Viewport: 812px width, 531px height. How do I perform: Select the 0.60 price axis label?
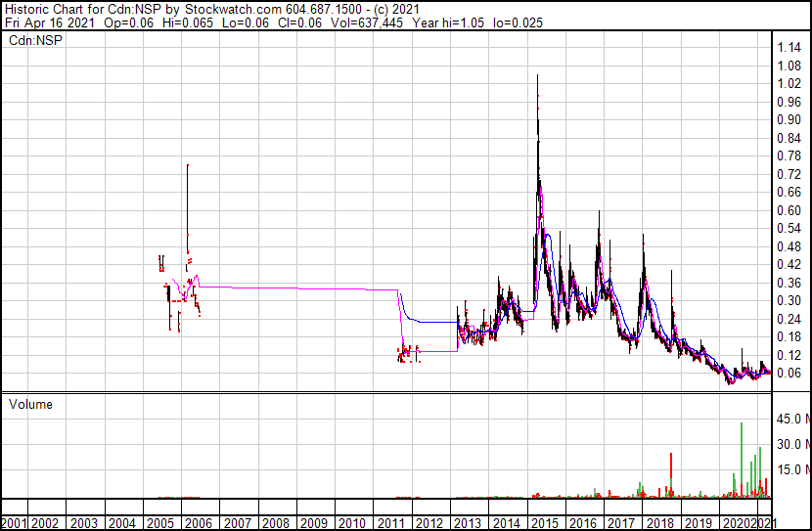coord(790,210)
